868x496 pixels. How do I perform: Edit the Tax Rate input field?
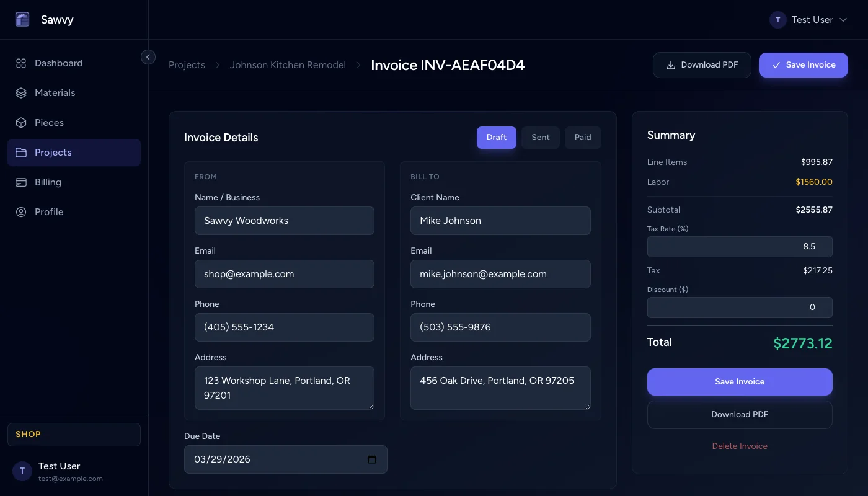tap(740, 246)
